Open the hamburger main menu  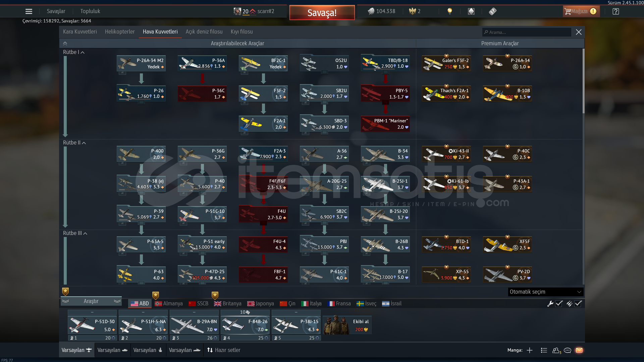(x=29, y=11)
